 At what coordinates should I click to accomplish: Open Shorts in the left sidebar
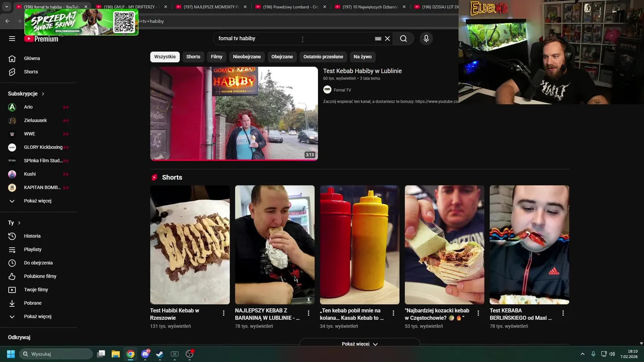tap(38, 72)
